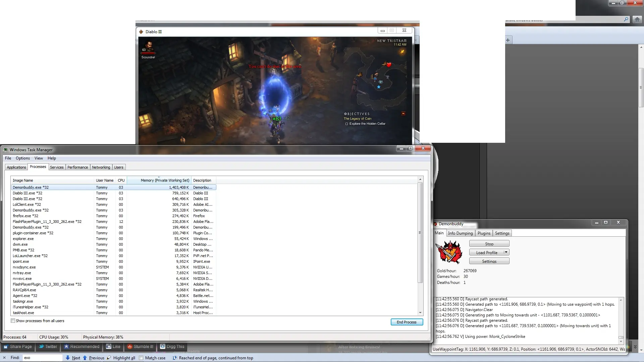Select plugin-container.exe *32 process row
The image size is (644, 362).
click(113, 233)
